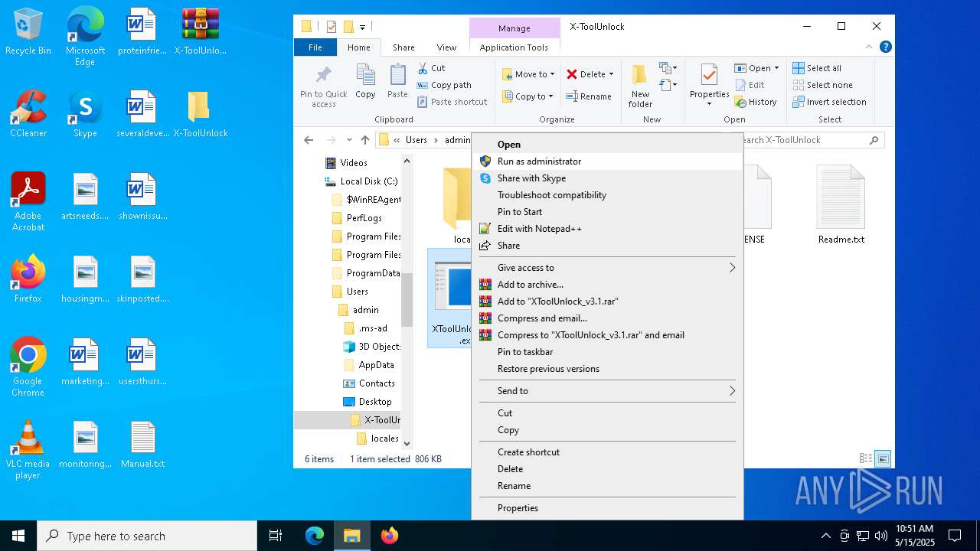Image resolution: width=980 pixels, height=551 pixels.
Task: Open the Recycle Bin desktop icon
Action: (x=28, y=32)
